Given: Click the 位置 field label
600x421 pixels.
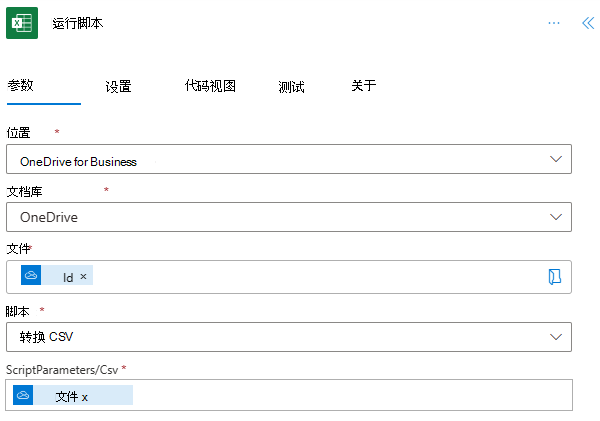Looking at the screenshot, I should click(x=19, y=133).
